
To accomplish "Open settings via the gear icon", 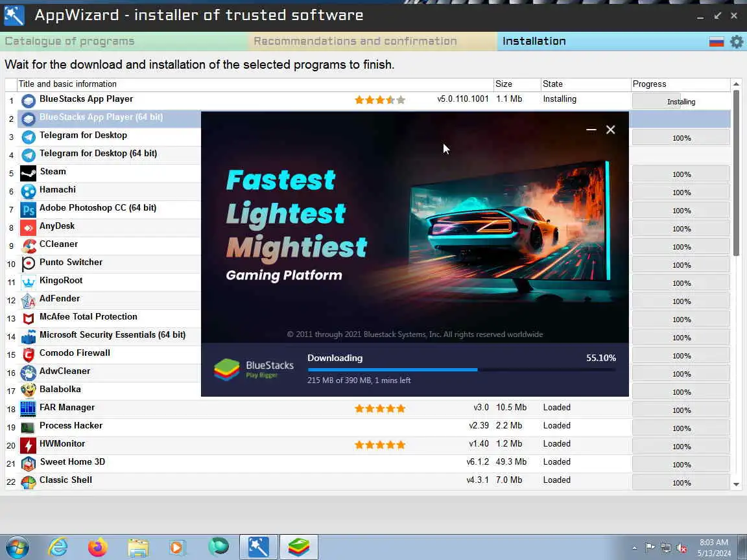I will 737,42.
